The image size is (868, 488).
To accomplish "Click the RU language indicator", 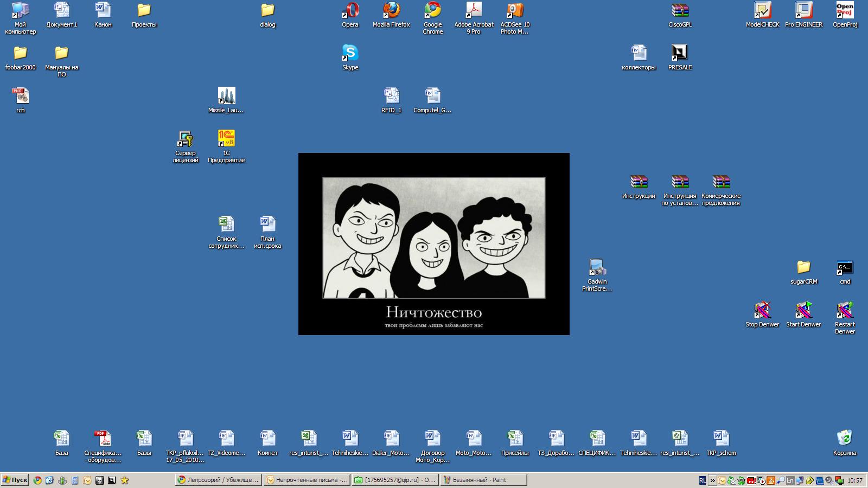I will coord(703,480).
